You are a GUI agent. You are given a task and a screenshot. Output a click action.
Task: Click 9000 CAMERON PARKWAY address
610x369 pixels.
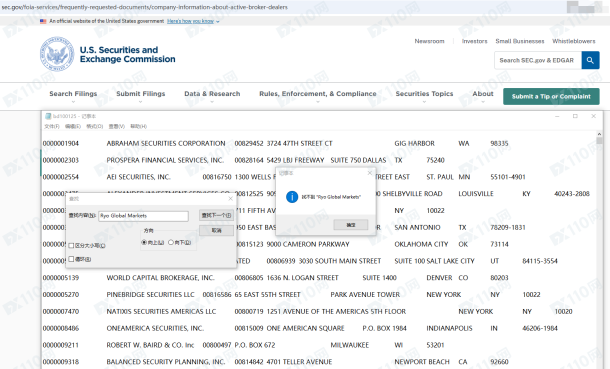pyautogui.click(x=308, y=244)
